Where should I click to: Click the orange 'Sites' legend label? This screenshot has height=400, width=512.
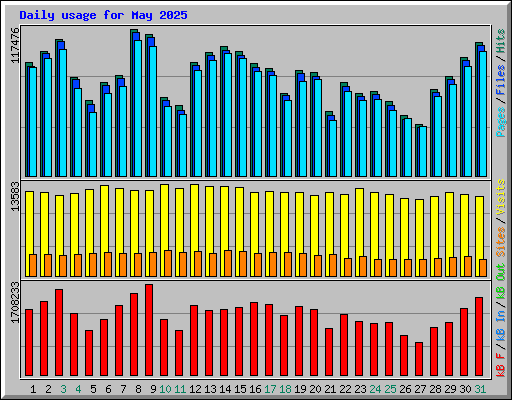coord(500,242)
